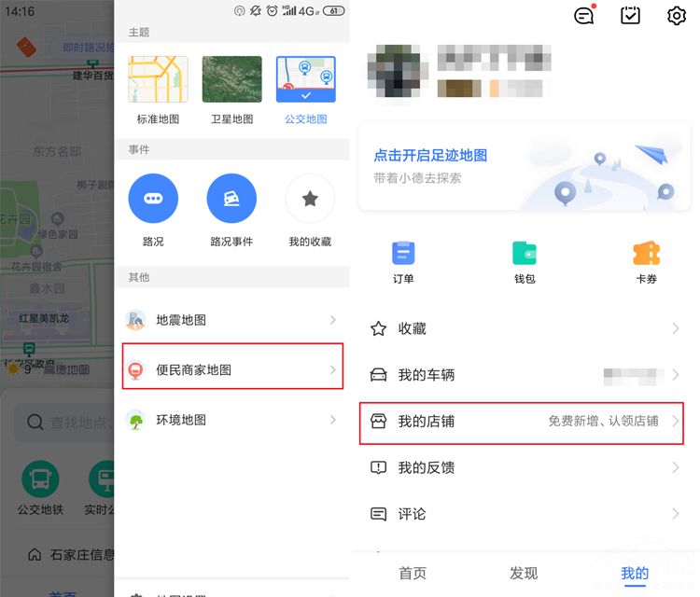The height and width of the screenshot is (597, 700).
Task: Expand the 地震地图 row
Action: pyautogui.click(x=231, y=320)
